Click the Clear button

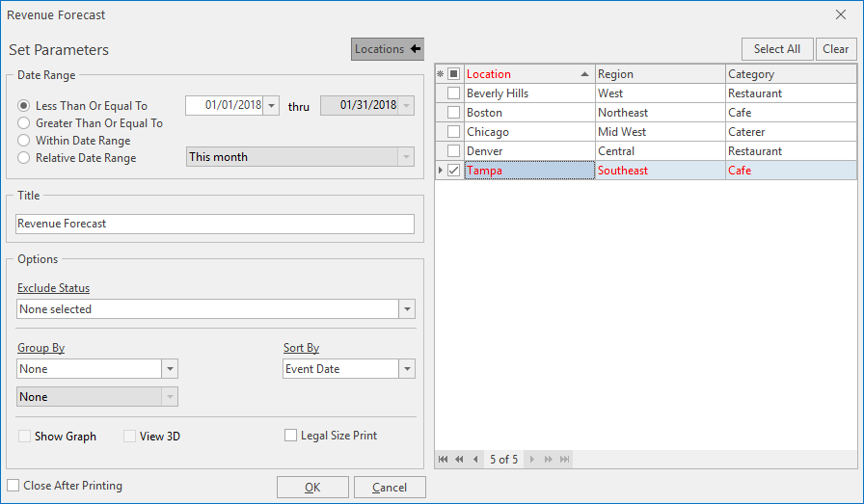(x=836, y=49)
